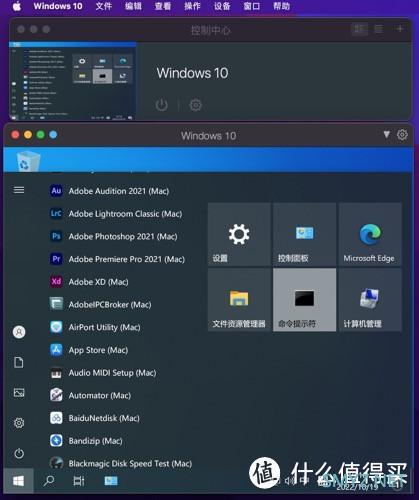Image resolution: width=419 pixels, height=500 pixels.
Task: Open Documents icon in Start sidebar
Action: coord(19,362)
